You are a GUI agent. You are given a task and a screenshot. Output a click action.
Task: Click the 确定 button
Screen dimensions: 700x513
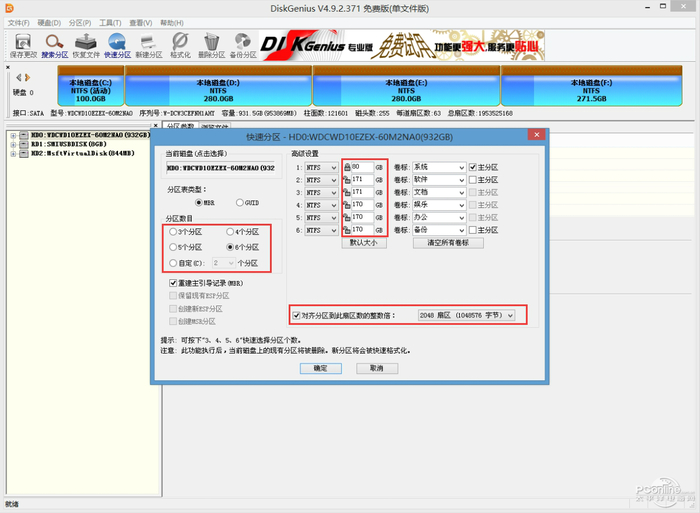pos(320,368)
